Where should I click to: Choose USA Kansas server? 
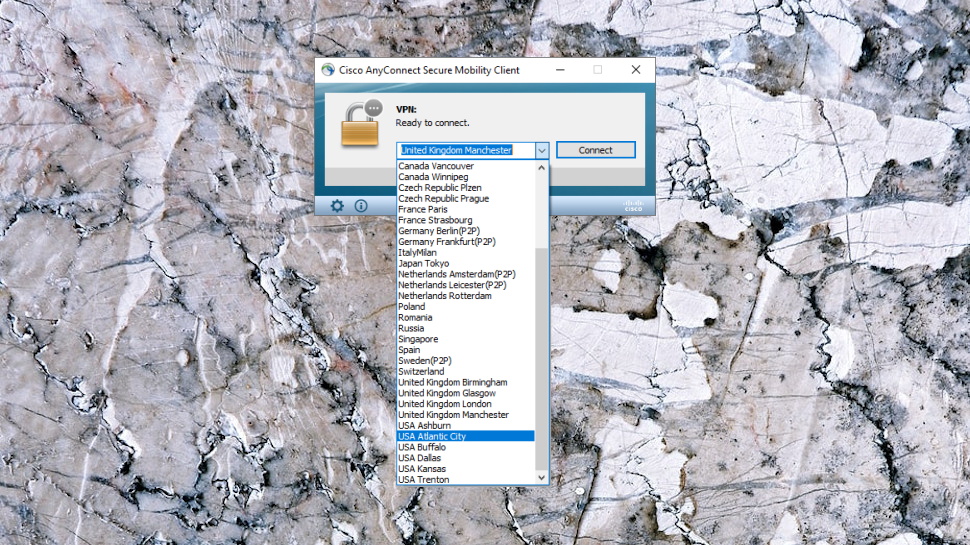466,469
